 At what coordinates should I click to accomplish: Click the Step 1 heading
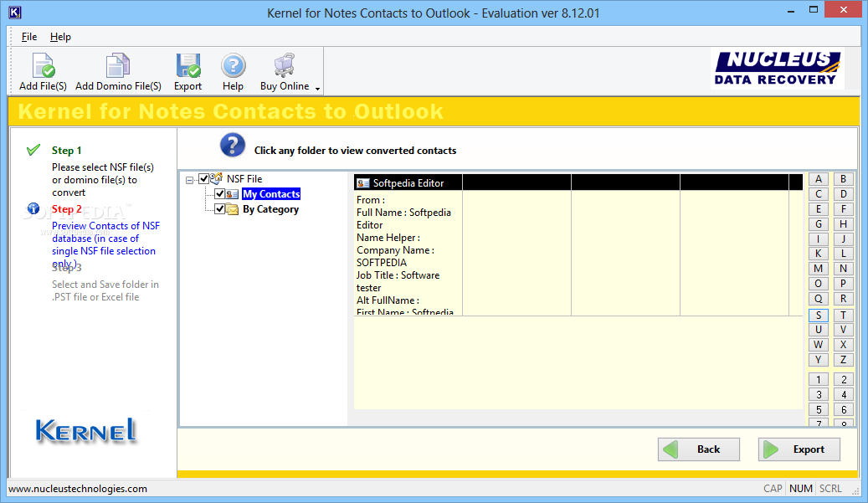66,151
